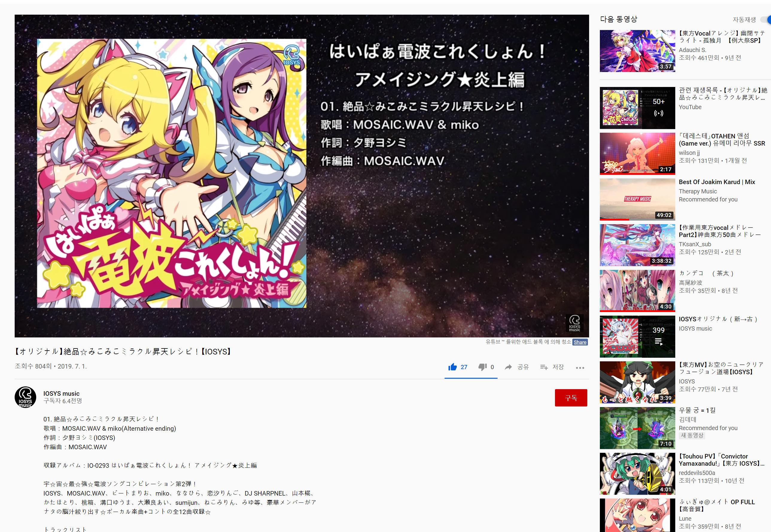
Task: Click the IOSYS music channel avatar
Action: (x=25, y=397)
